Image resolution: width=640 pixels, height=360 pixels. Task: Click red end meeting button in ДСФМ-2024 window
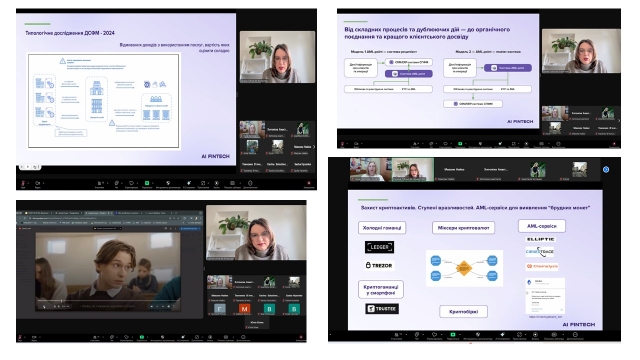point(309,183)
